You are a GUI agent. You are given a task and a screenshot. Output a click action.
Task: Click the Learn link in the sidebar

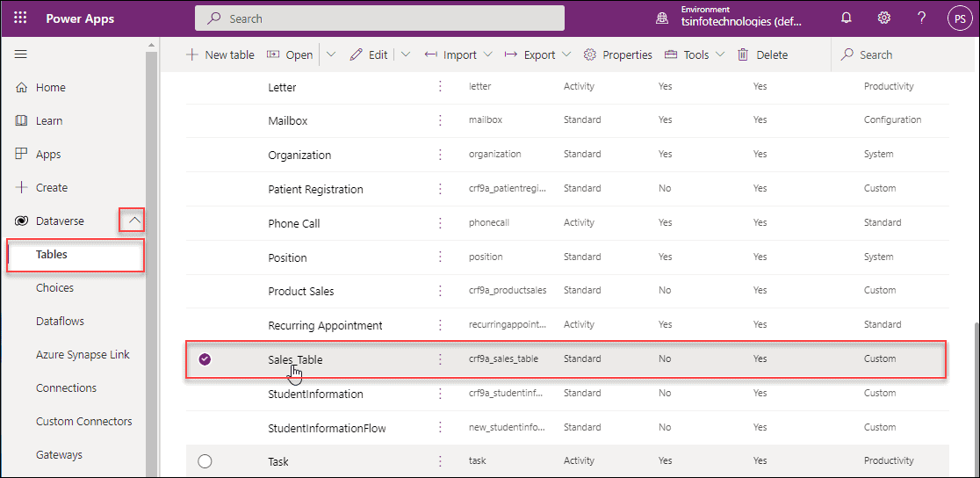pos(49,120)
